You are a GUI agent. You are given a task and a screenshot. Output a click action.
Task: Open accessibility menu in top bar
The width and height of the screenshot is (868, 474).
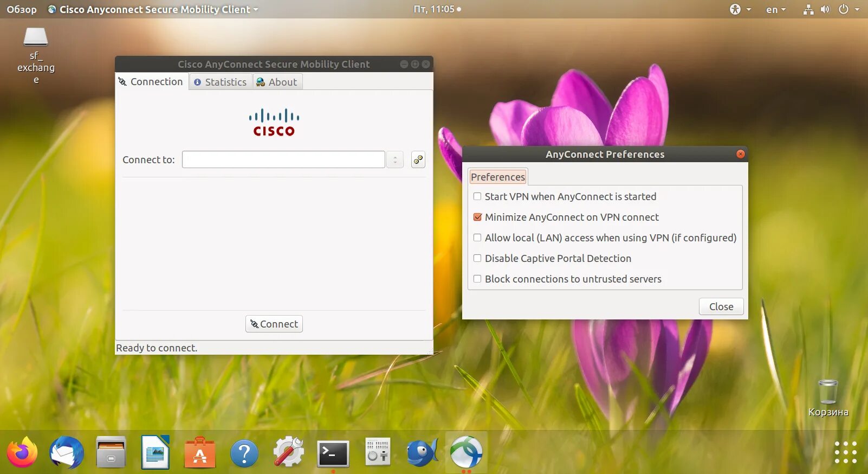coord(740,9)
